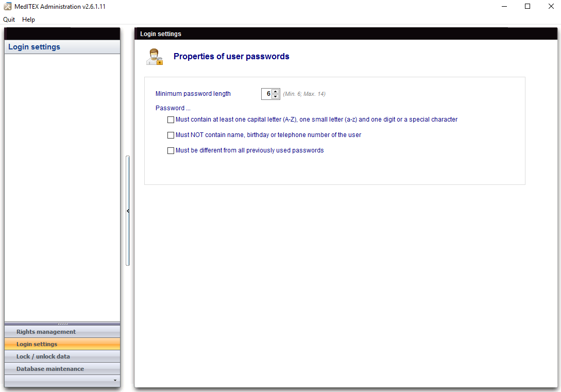Click the user password padlock icon
The image size is (561, 392).
pos(154,57)
